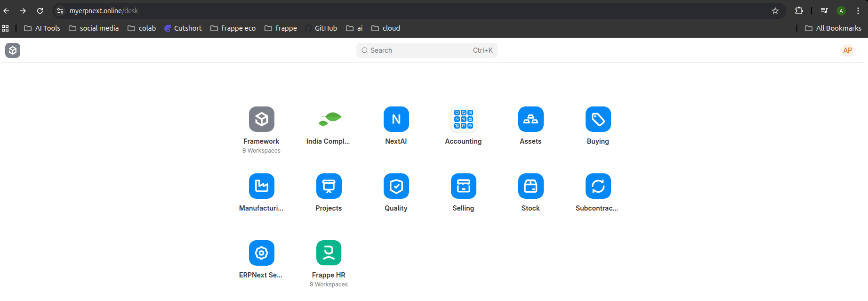The height and width of the screenshot is (301, 868).
Task: Launch the NextAI app
Action: (x=396, y=119)
